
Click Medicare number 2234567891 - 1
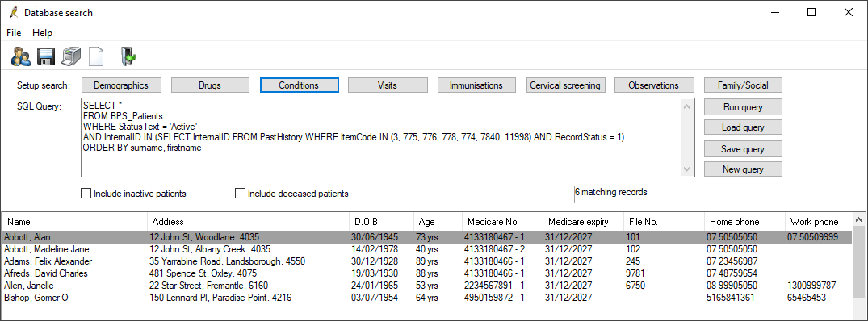click(494, 286)
